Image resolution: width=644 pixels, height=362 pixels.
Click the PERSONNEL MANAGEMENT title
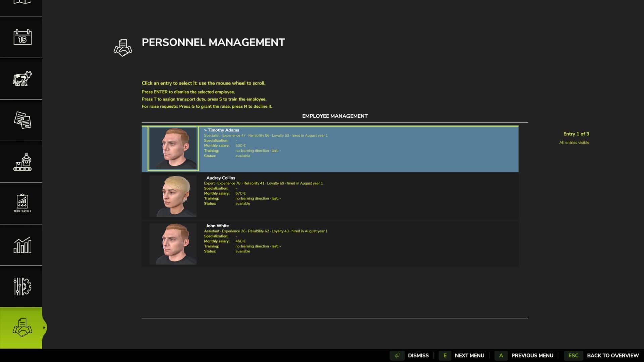point(213,42)
